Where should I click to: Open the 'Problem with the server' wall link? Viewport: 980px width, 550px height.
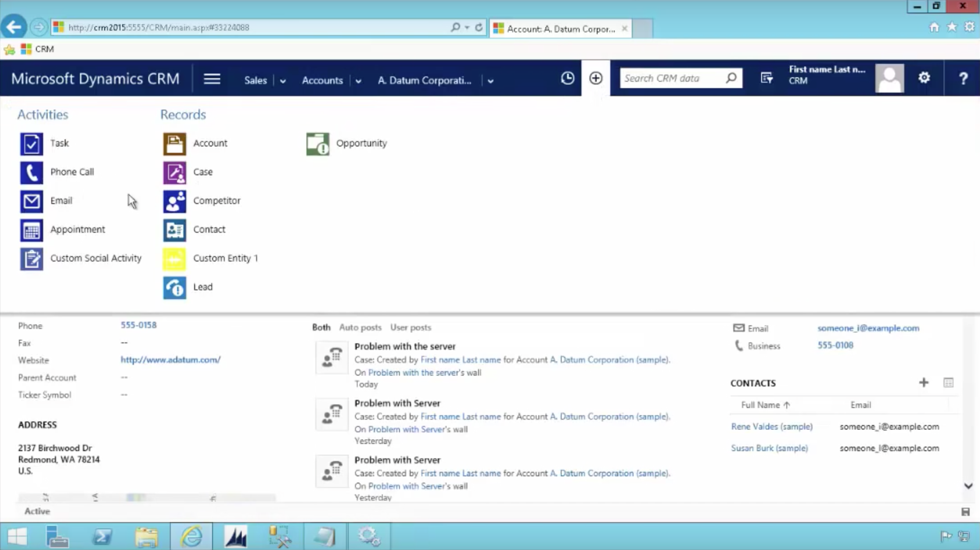(413, 373)
